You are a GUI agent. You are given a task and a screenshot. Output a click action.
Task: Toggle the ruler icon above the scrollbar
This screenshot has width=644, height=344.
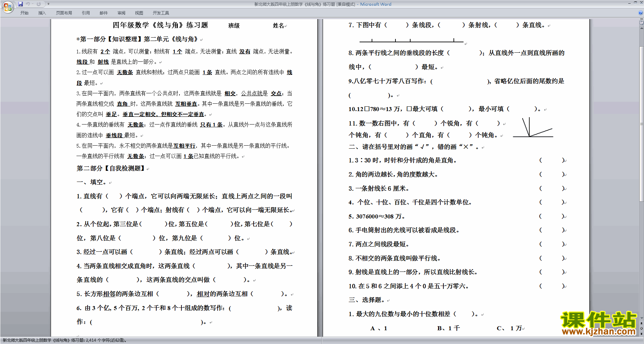(642, 23)
